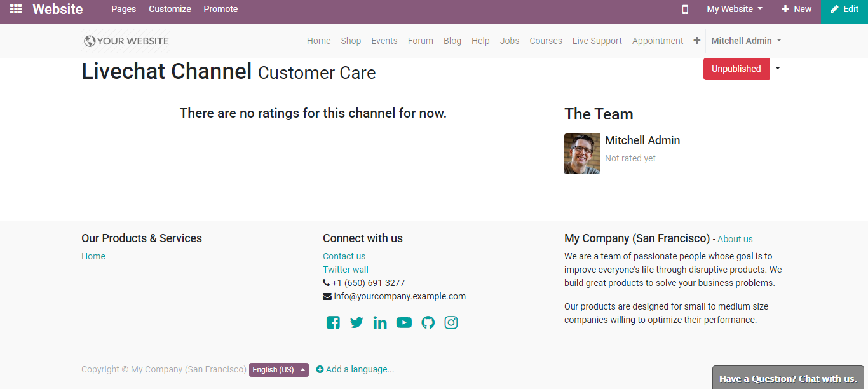Image resolution: width=868 pixels, height=389 pixels.
Task: Open the GitHub social icon
Action: click(x=428, y=323)
